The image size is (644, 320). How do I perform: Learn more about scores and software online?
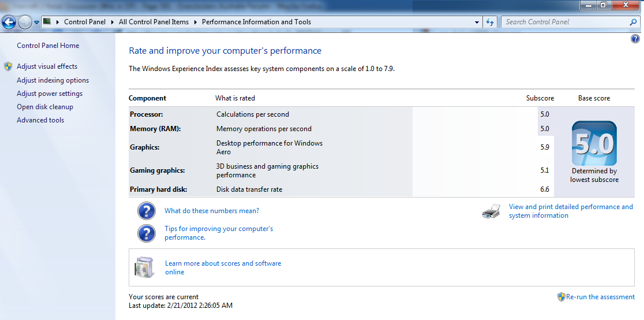coord(223,267)
